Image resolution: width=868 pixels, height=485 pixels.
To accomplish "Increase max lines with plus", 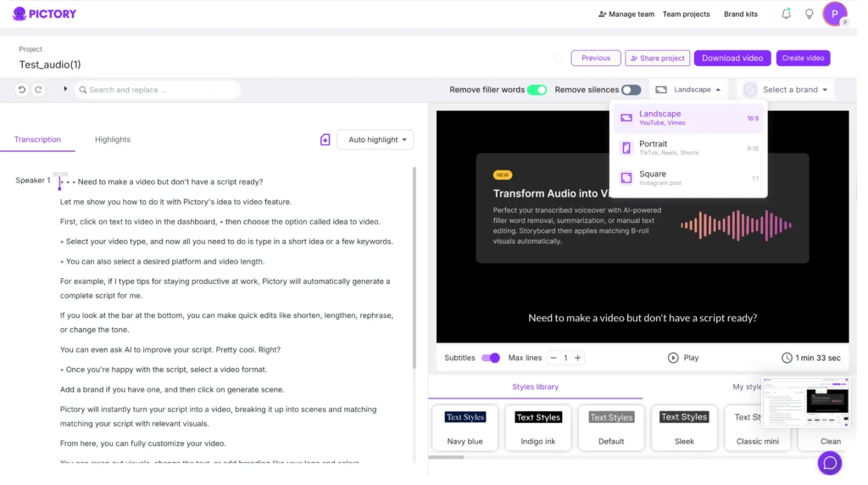I will click(577, 358).
